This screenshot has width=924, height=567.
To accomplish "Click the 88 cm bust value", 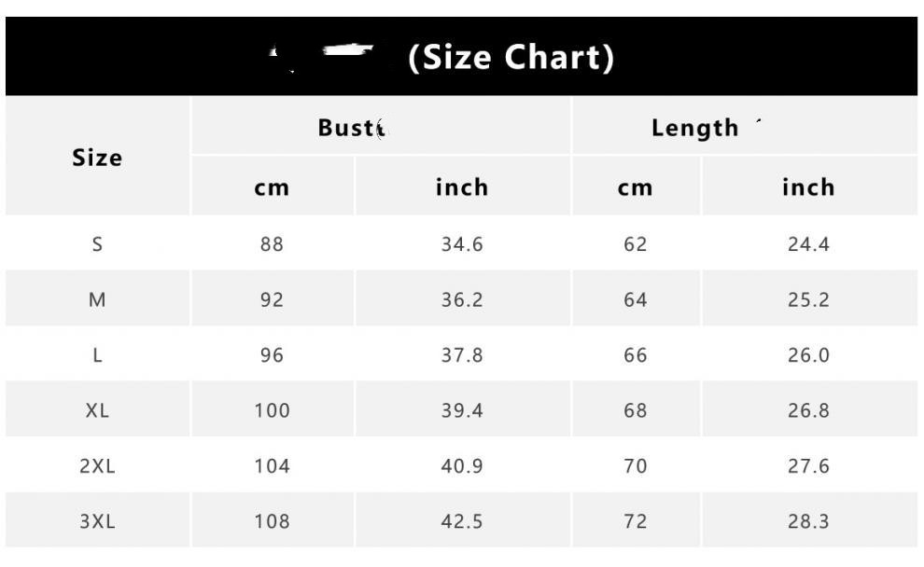I will coord(272,244).
